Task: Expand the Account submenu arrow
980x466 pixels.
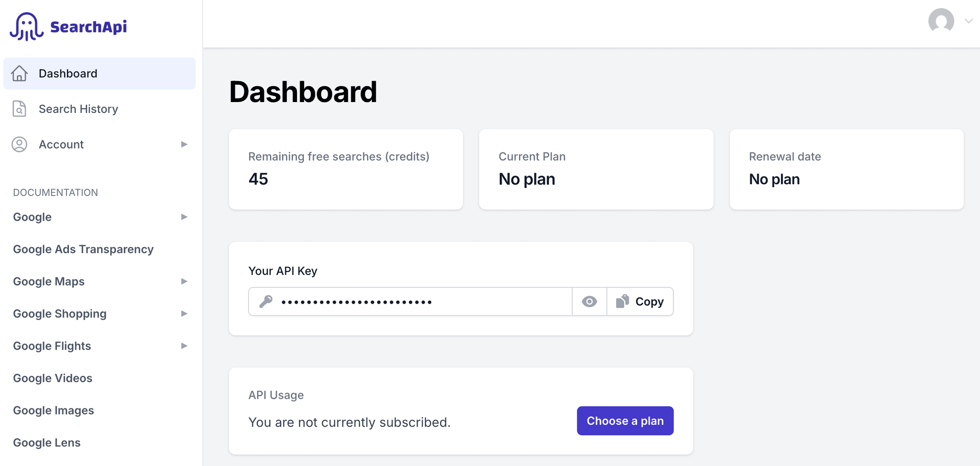Action: point(184,144)
